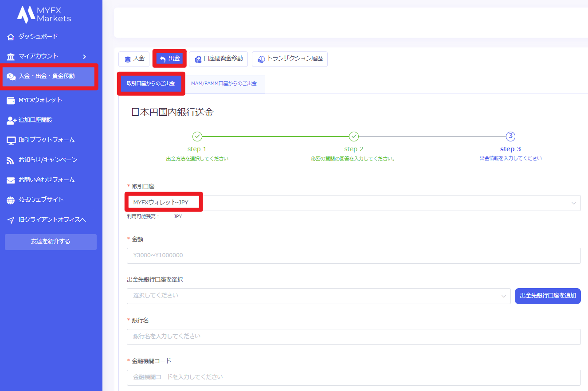
Task: Click the 入金 deposit button
Action: click(x=134, y=59)
